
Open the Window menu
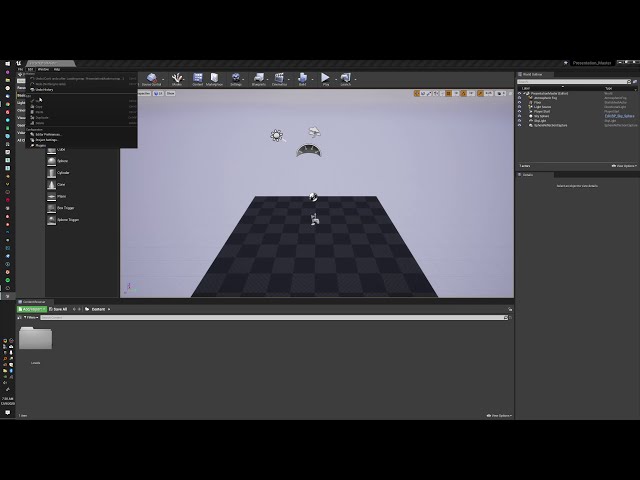[x=43, y=69]
